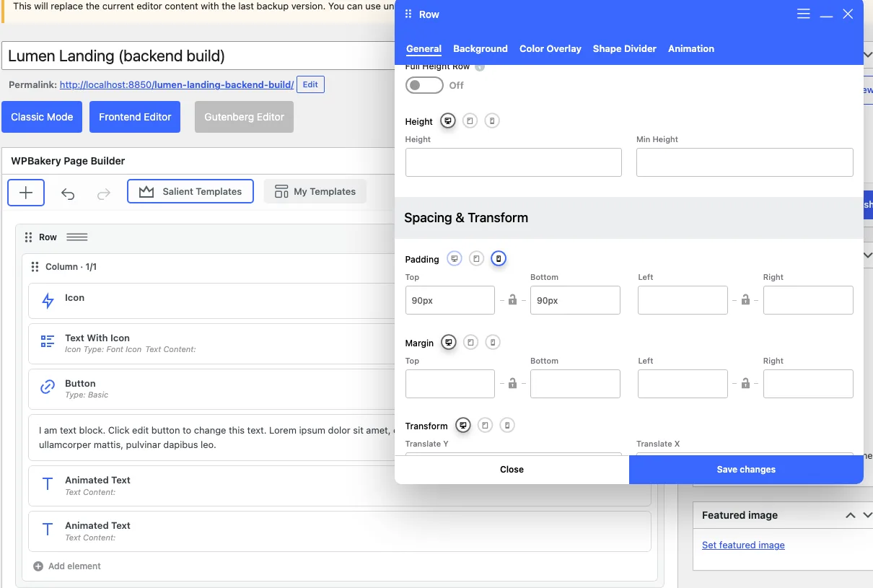Open Salient Templates
Viewport: 873px width, 588px height.
tap(190, 191)
